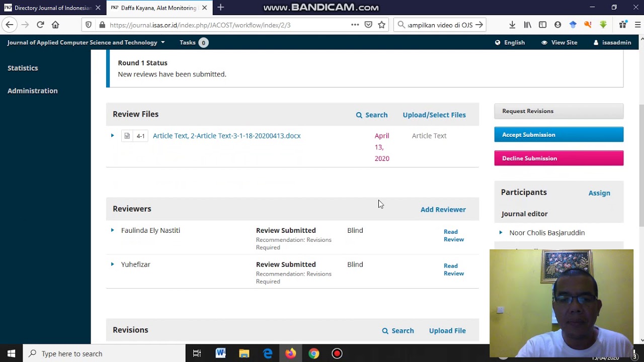Viewport: 644px width, 362px height.
Task: Close the Directory Journal of Indonesian tab
Action: [98, 8]
